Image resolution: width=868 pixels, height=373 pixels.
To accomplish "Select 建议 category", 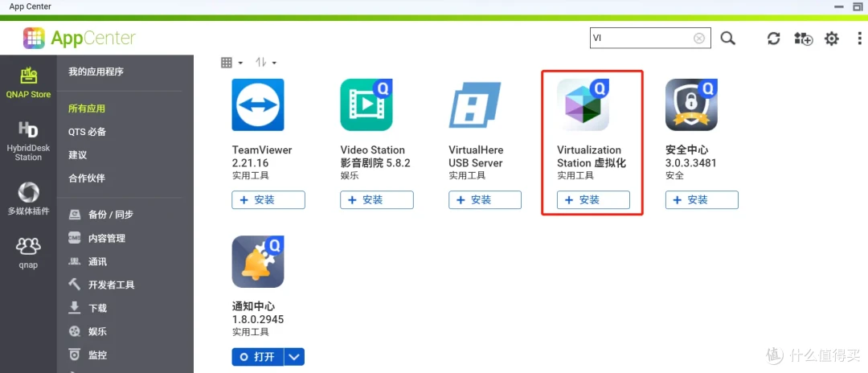I will click(x=77, y=155).
